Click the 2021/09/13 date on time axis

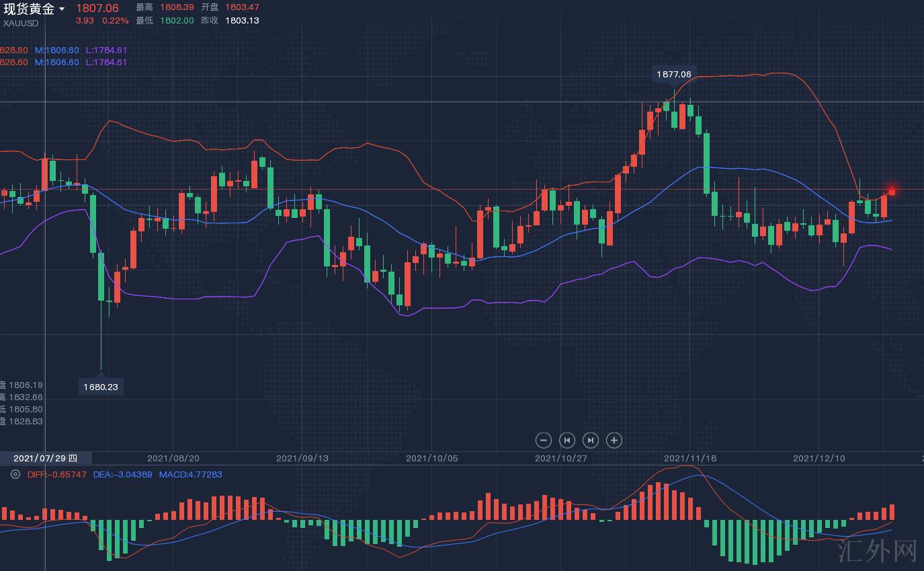click(302, 458)
